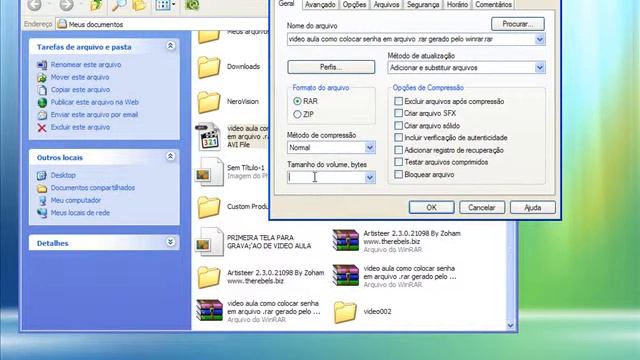Select the video002 folder icon

pyautogui.click(x=345, y=312)
